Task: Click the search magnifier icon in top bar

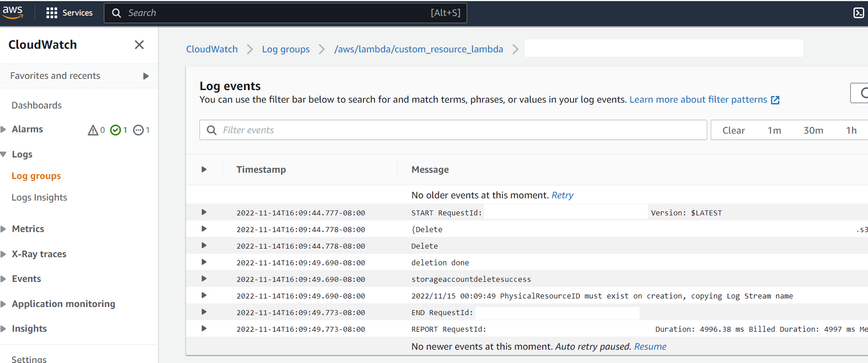Action: coord(116,13)
